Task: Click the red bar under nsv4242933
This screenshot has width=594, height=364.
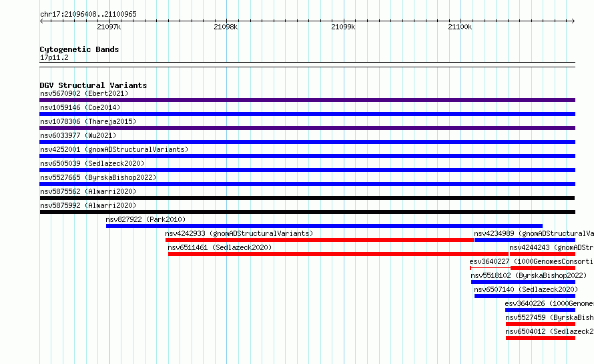Action: pos(320,240)
